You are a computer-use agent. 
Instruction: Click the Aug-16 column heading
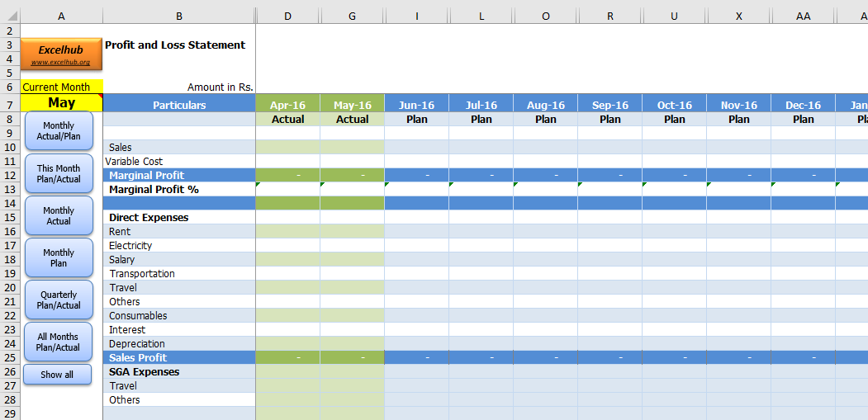[x=546, y=105]
